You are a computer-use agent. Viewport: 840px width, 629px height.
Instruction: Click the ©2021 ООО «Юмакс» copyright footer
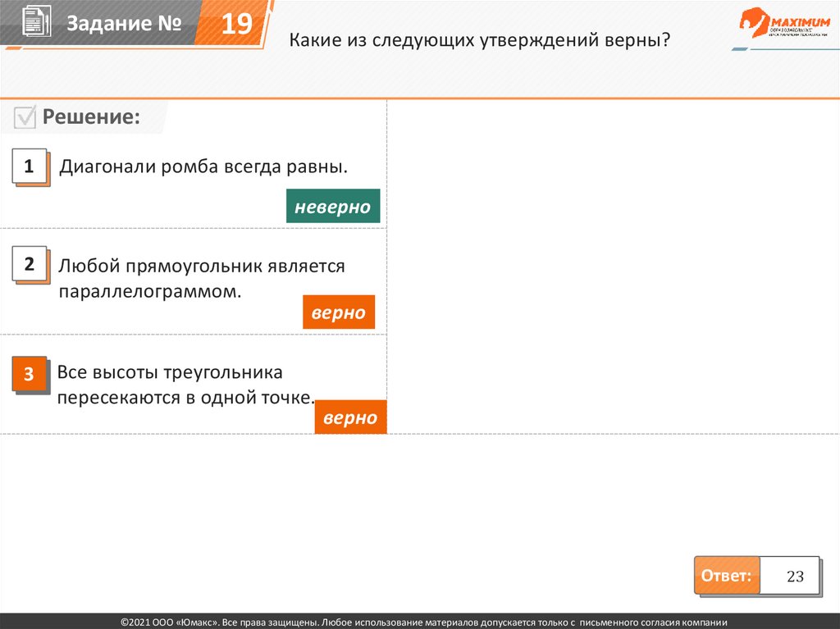click(424, 622)
